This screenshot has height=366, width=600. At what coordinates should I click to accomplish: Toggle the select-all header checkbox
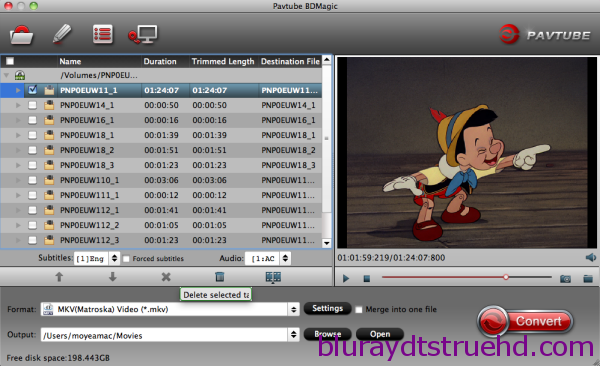pyautogui.click(x=10, y=61)
